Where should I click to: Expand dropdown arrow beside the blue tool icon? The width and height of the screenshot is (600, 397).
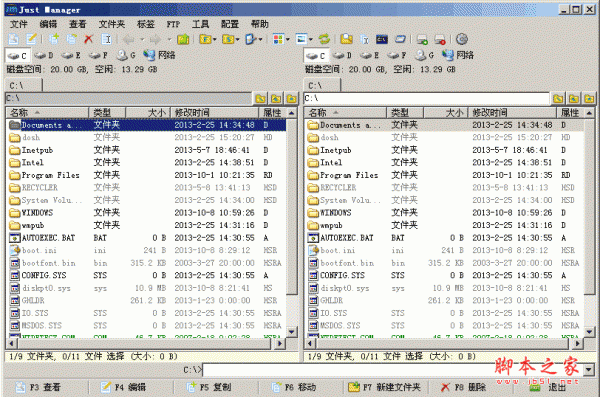pos(261,39)
